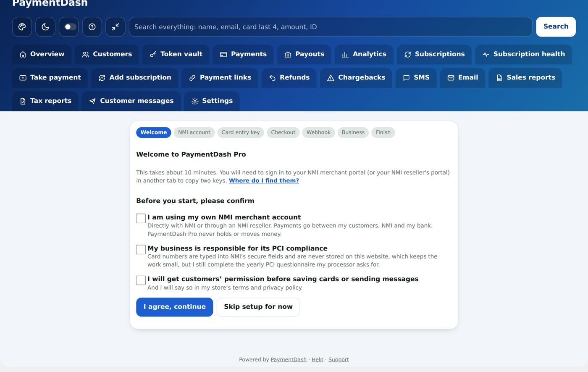Open the footer Support link

pos(339,360)
